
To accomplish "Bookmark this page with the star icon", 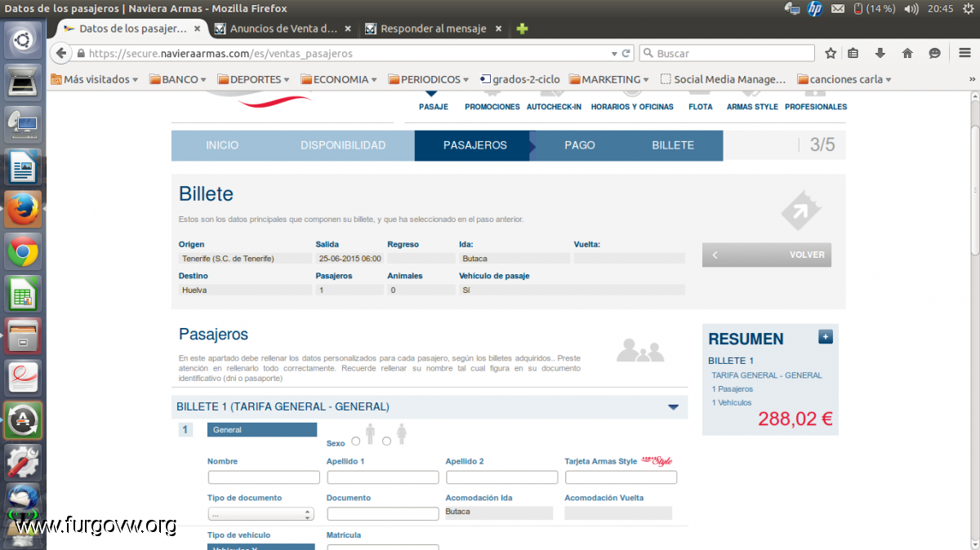I will (x=831, y=53).
